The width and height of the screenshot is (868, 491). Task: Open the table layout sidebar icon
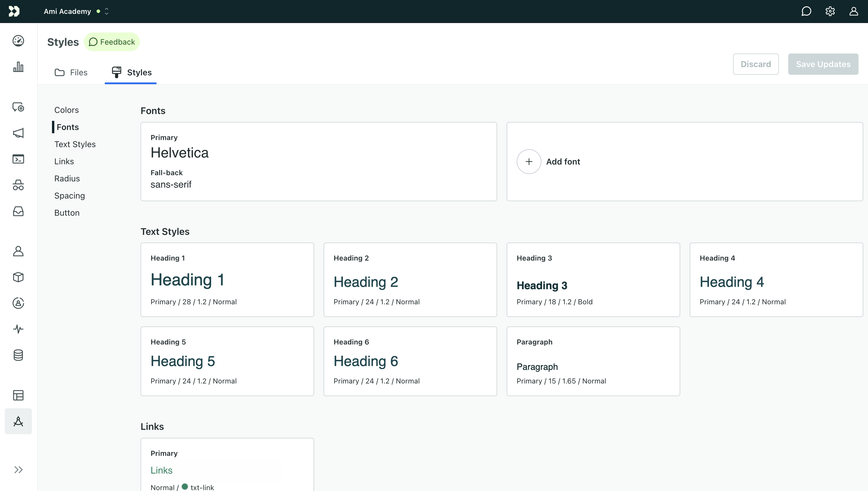(18, 395)
